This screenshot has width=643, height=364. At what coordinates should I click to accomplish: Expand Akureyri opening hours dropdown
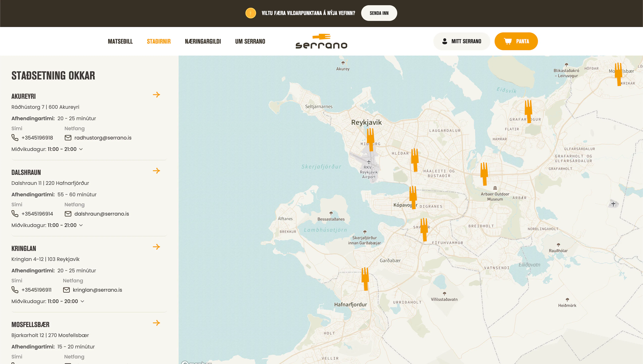tap(81, 149)
